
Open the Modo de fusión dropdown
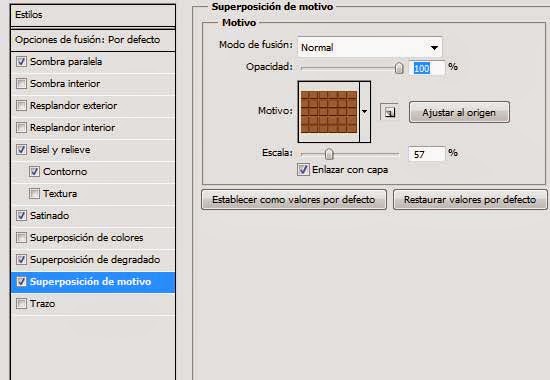tap(370, 47)
